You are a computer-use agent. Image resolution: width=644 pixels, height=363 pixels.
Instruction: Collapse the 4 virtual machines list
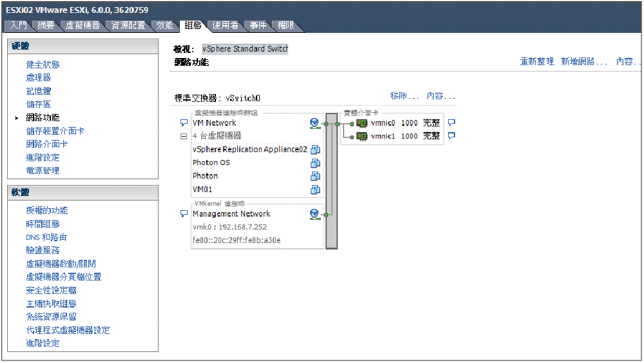click(x=184, y=136)
